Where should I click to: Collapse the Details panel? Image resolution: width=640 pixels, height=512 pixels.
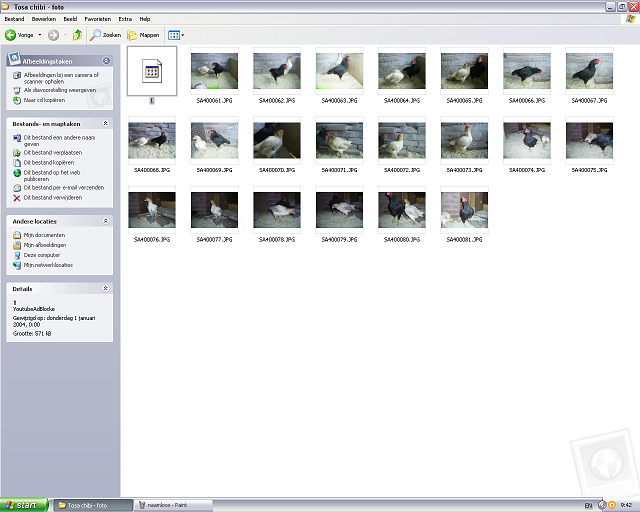106,288
